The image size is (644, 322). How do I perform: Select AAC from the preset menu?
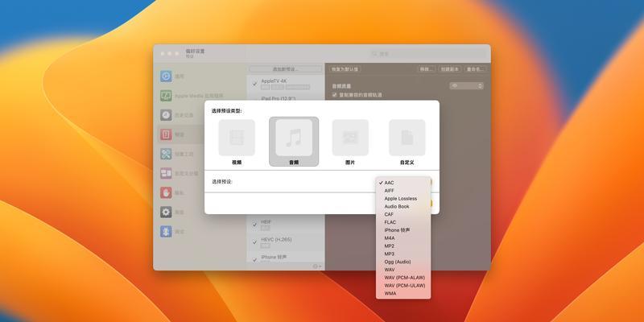click(x=403, y=183)
